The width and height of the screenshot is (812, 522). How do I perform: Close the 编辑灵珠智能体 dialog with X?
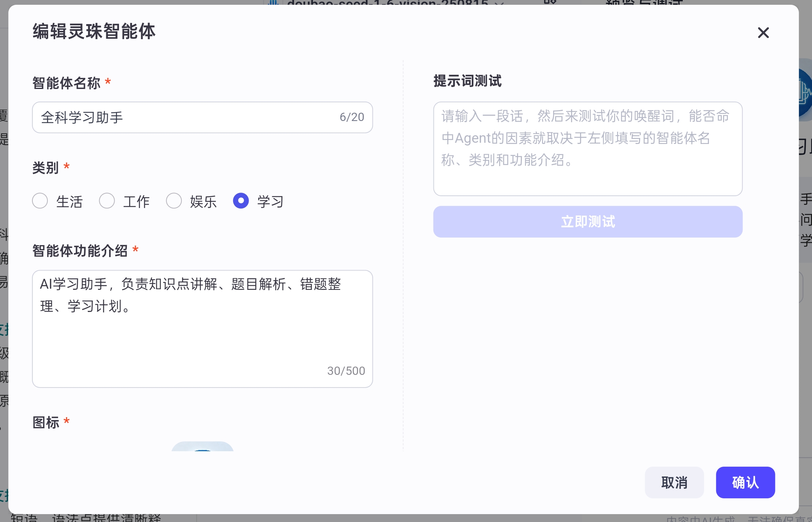point(763,32)
